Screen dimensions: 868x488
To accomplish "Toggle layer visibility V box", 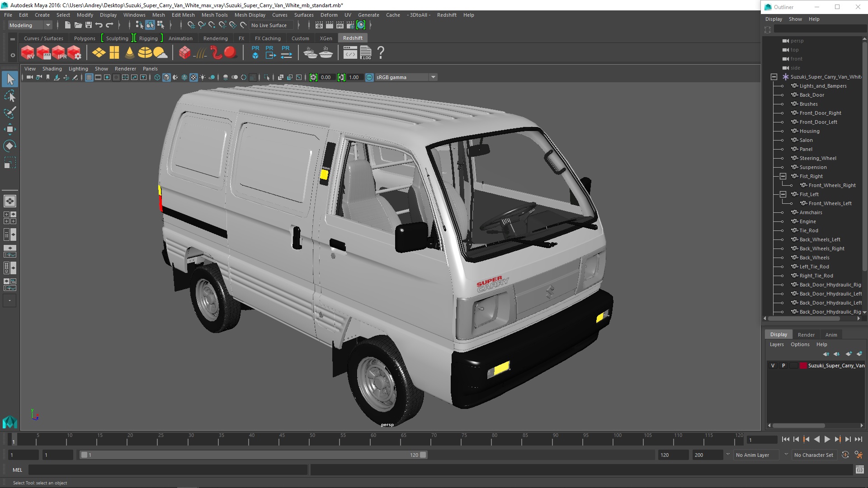I will coord(773,366).
